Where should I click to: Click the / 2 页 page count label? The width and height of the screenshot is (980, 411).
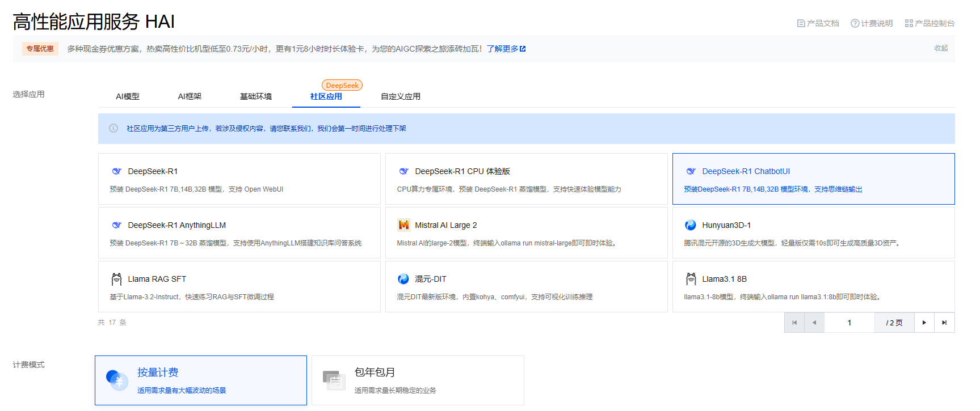894,323
